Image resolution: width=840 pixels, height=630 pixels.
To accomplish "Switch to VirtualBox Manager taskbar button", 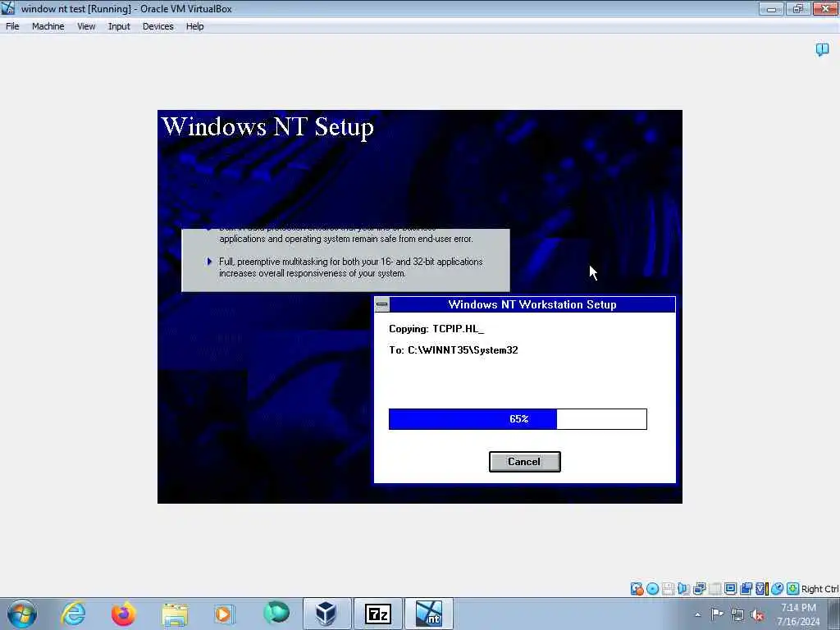I will coord(326,614).
